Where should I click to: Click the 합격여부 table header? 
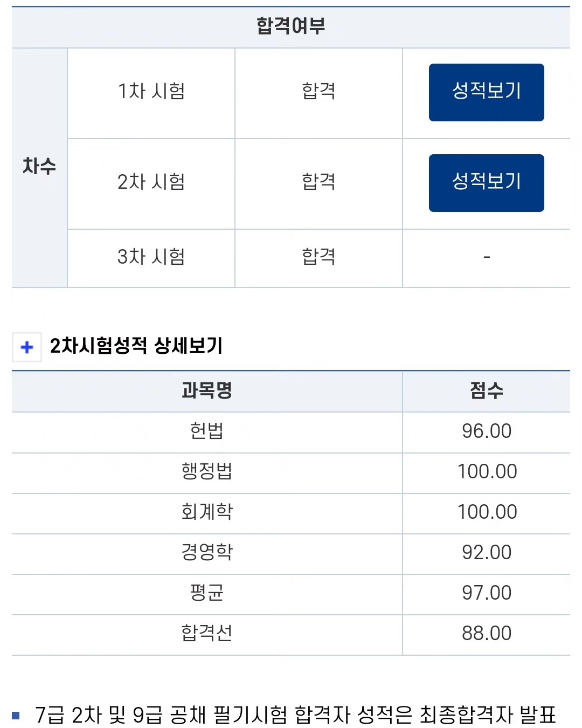coord(291,26)
